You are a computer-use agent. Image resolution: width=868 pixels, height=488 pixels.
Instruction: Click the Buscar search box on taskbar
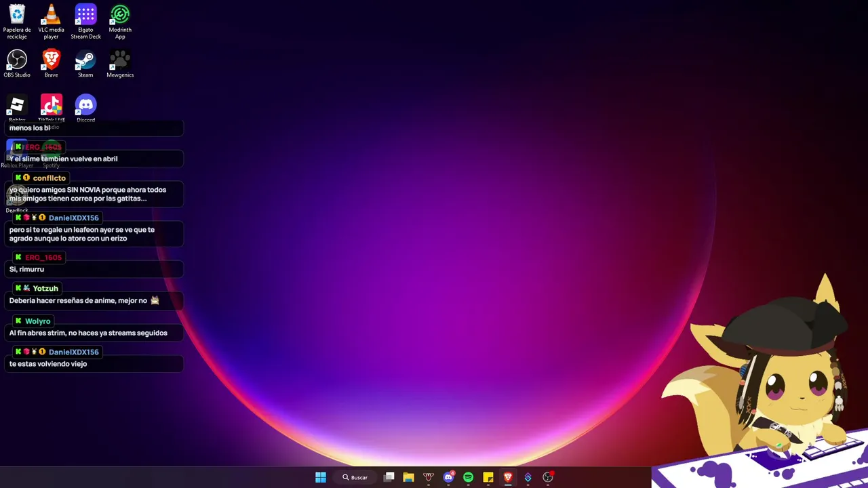coord(355,477)
